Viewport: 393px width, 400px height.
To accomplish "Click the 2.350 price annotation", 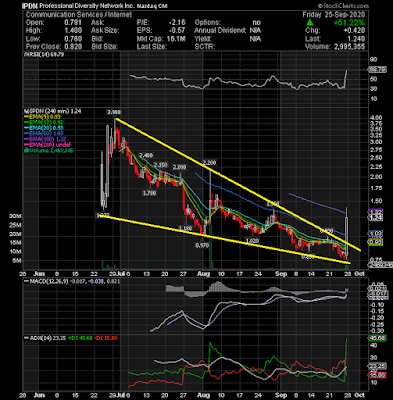I will point(161,165).
